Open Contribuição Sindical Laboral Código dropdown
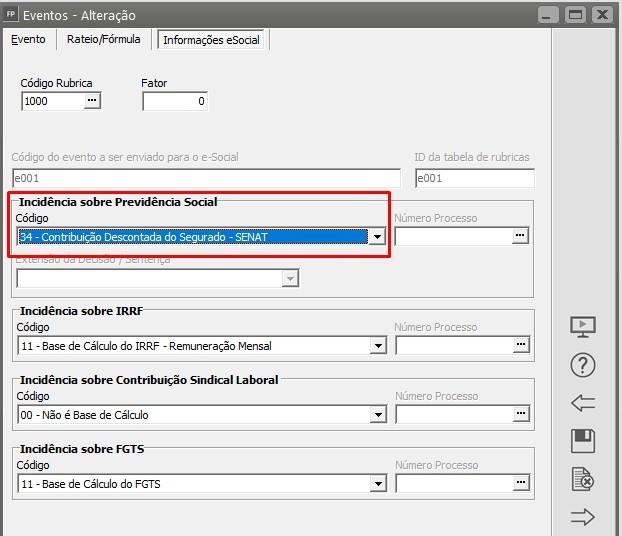This screenshot has height=536, width=622. coord(378,415)
